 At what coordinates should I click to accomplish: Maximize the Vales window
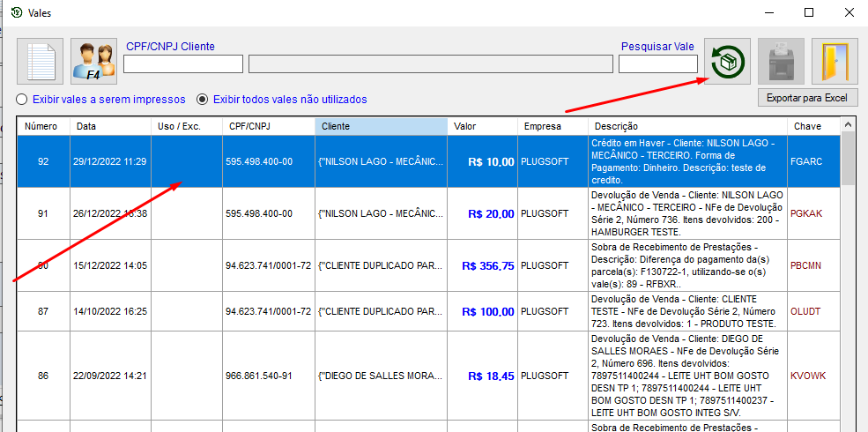(x=809, y=12)
